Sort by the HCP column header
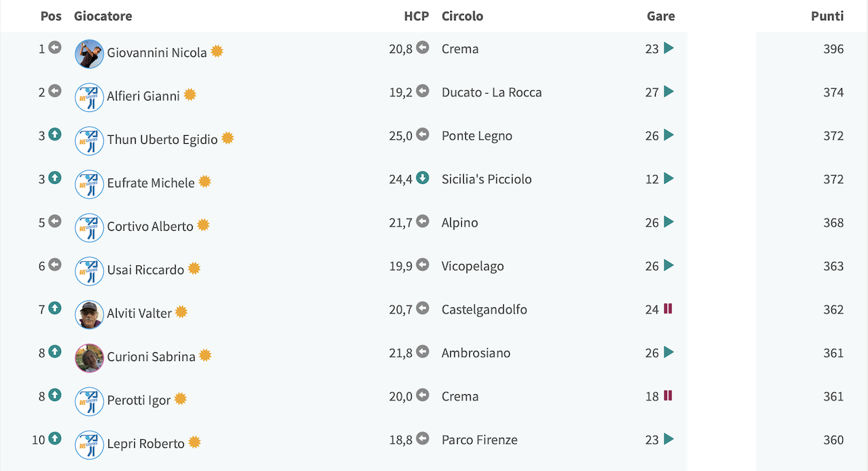The height and width of the screenshot is (471, 868). coord(416,16)
